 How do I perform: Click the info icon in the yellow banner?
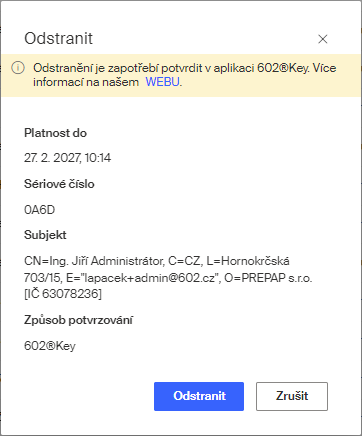pos(18,68)
